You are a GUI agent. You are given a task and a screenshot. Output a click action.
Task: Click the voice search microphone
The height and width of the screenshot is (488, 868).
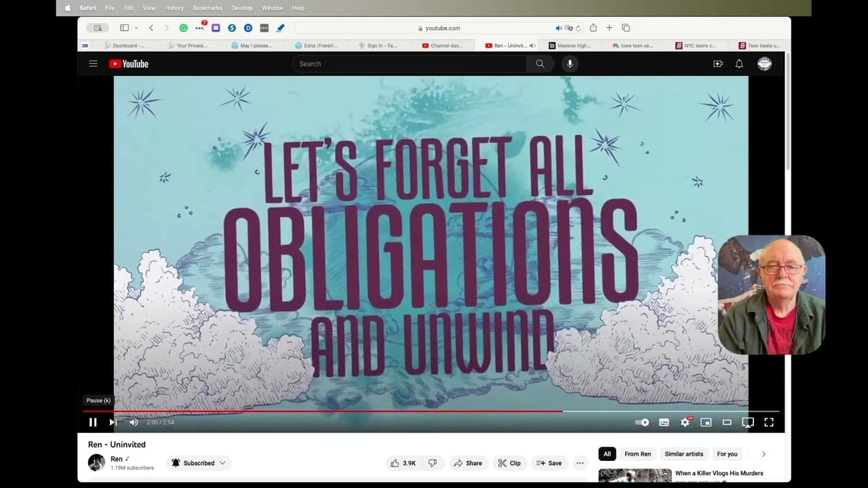pyautogui.click(x=570, y=64)
